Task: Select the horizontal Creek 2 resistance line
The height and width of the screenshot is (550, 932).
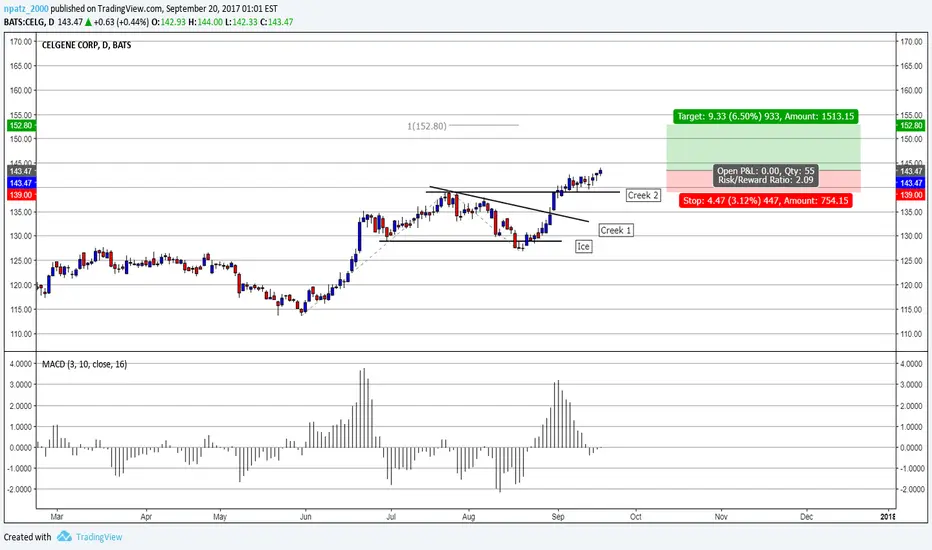Action: pos(522,192)
